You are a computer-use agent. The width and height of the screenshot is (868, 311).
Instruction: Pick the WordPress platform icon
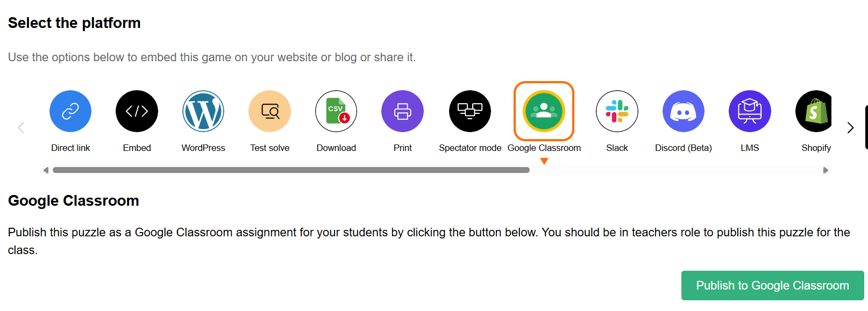tap(203, 111)
